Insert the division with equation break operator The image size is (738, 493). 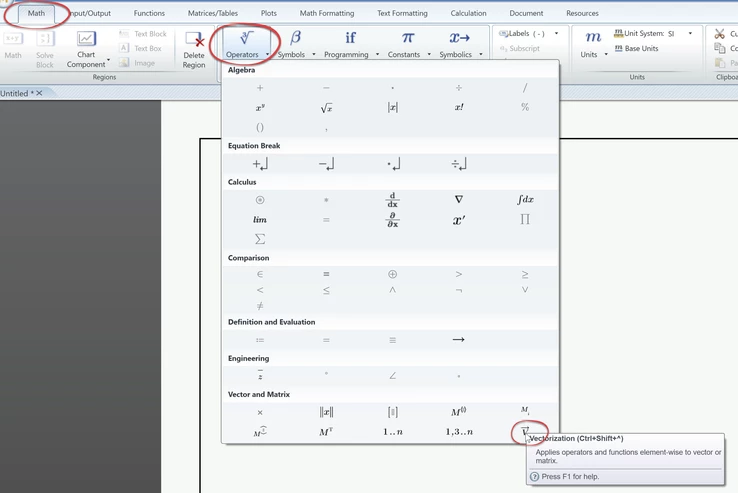click(459, 164)
